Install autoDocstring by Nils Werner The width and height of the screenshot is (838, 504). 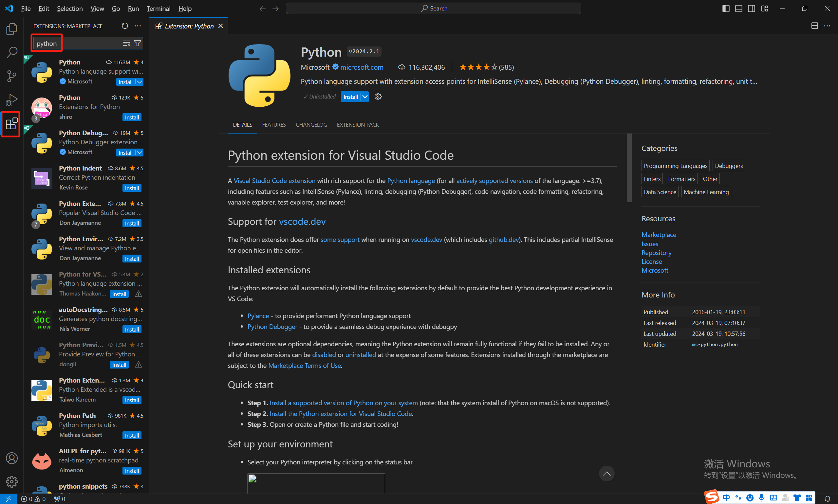coord(132,329)
